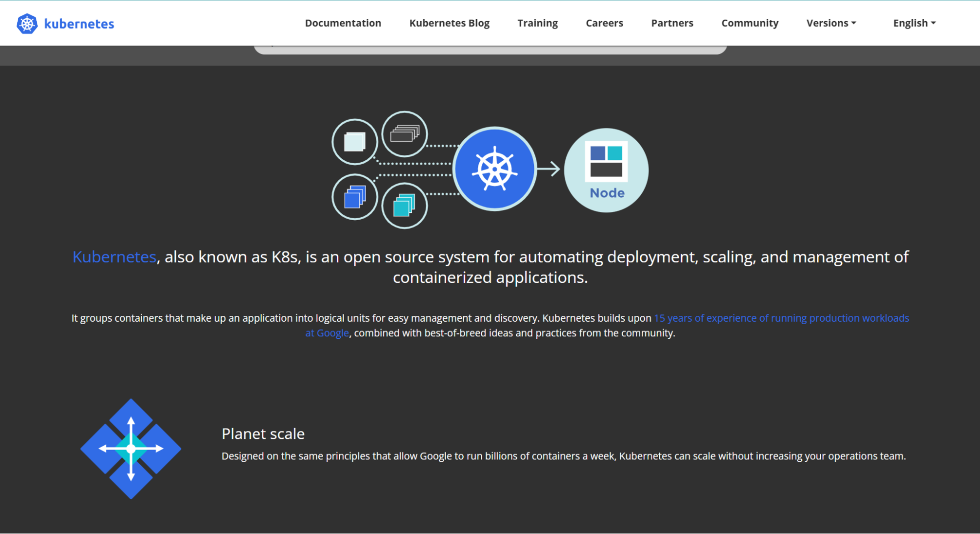The image size is (980, 534).
Task: Visit the Careers page
Action: pos(604,23)
